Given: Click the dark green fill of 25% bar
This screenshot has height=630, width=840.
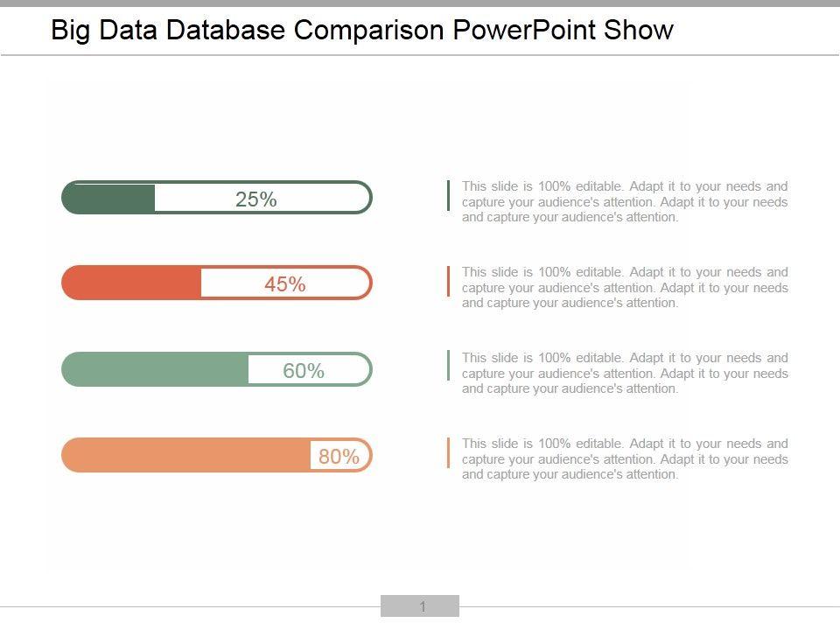Looking at the screenshot, I should [x=109, y=198].
